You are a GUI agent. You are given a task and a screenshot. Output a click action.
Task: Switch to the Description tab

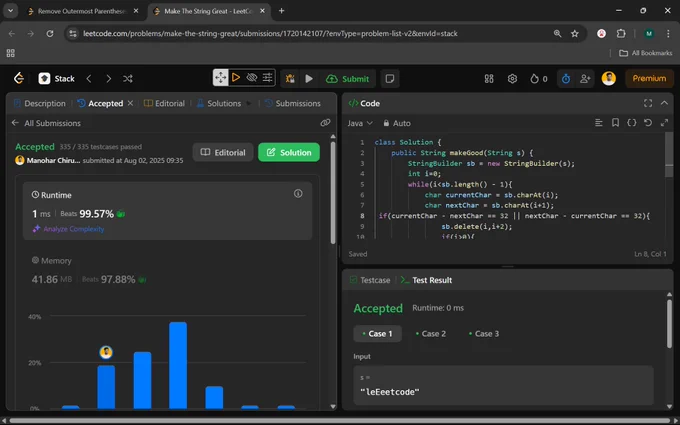40,103
